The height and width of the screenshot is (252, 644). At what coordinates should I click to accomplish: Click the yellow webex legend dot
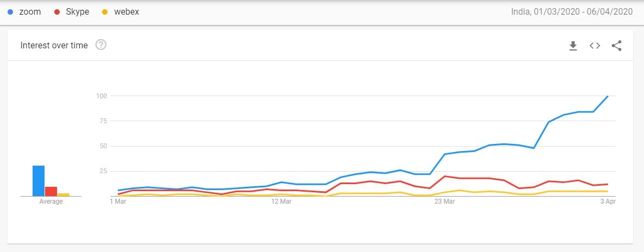[x=105, y=12]
